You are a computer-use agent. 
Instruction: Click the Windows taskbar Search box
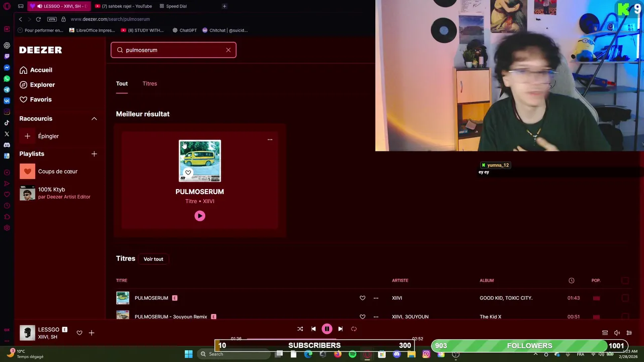(233, 354)
